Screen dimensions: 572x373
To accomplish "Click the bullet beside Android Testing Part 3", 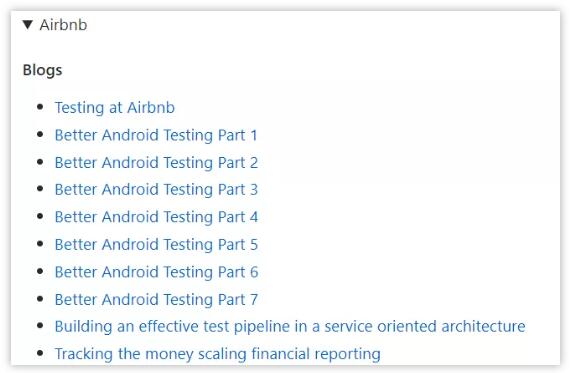I will pos(40,189).
